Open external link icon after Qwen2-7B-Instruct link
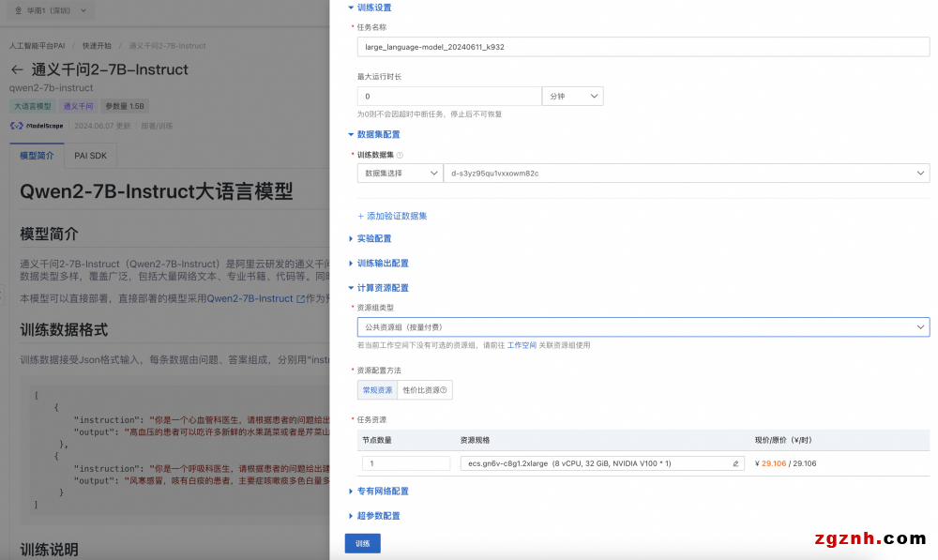Screen dimensions: 938x560 (300, 299)
